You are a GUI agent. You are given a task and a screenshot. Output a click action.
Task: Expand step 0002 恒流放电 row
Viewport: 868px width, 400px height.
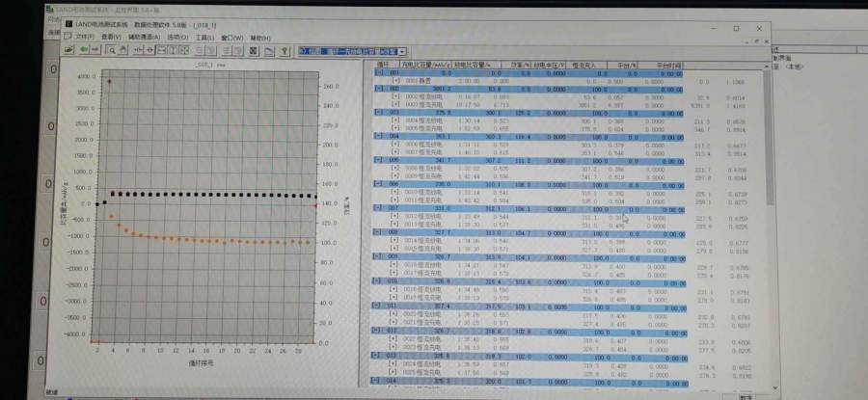[395, 96]
